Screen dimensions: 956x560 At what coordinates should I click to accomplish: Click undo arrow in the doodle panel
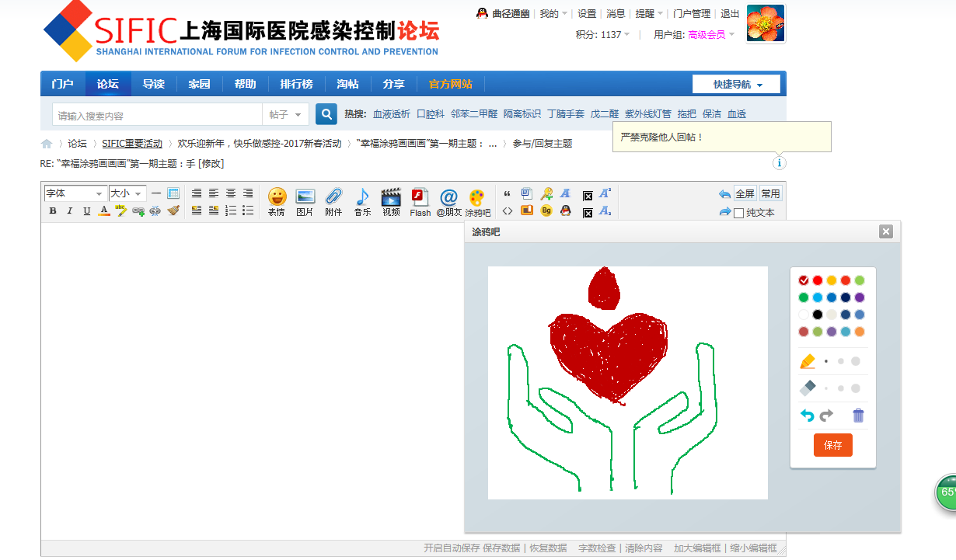click(807, 416)
